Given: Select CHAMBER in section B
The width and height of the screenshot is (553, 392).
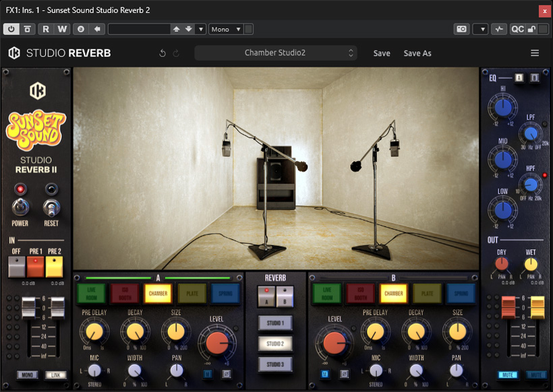Looking at the screenshot, I should 394,294.
